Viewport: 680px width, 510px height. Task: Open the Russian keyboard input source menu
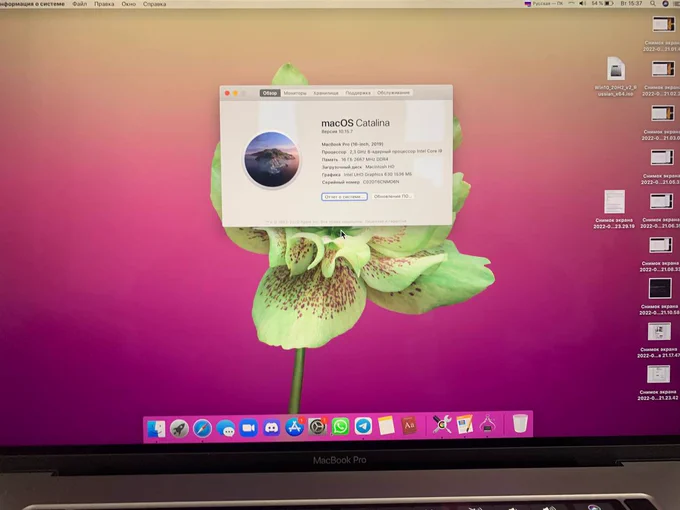coord(544,3)
